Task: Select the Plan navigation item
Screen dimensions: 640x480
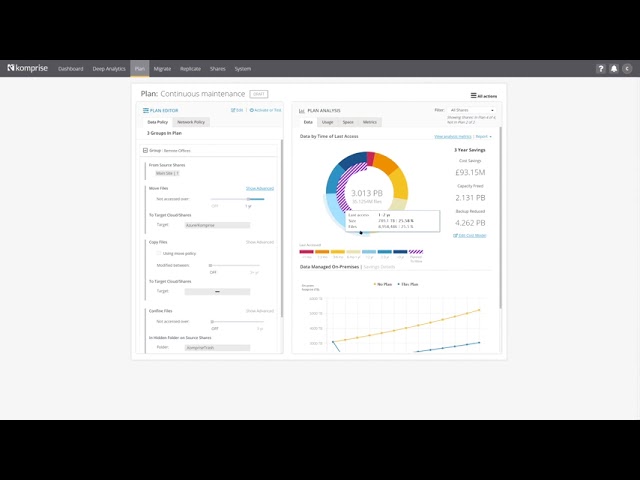Action: click(140, 69)
